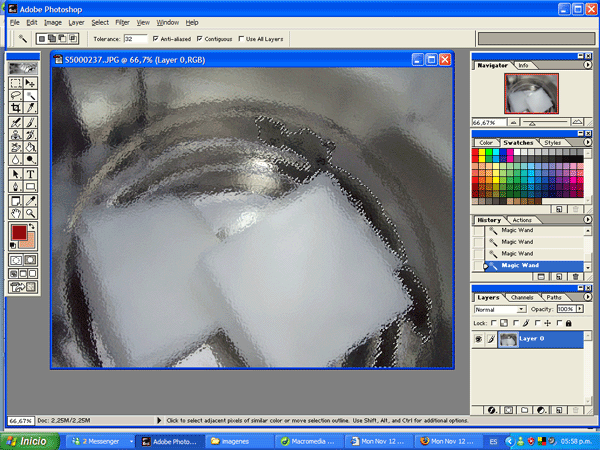Select the Pen tool
The width and height of the screenshot is (600, 450).
(x=16, y=186)
